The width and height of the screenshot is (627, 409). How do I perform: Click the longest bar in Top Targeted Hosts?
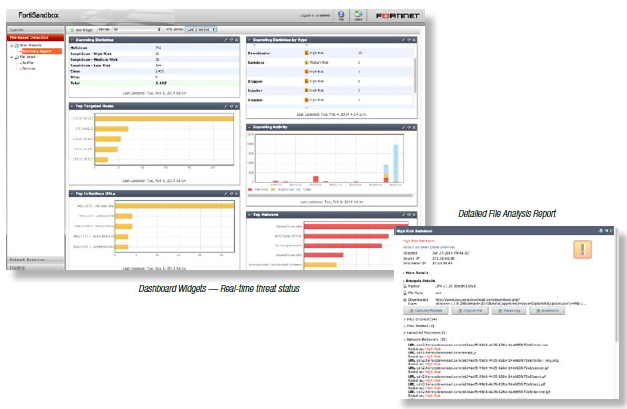[164, 118]
